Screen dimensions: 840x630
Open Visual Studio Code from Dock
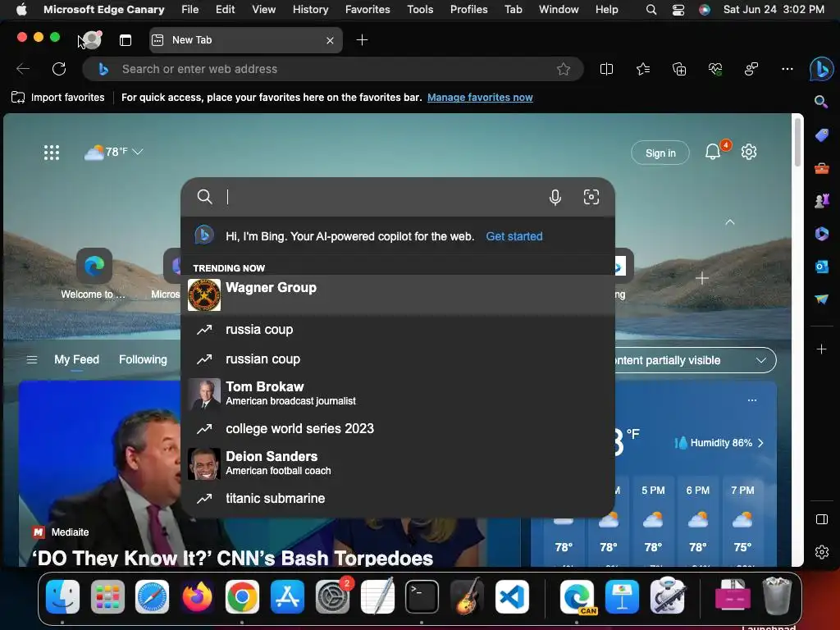[x=512, y=597]
